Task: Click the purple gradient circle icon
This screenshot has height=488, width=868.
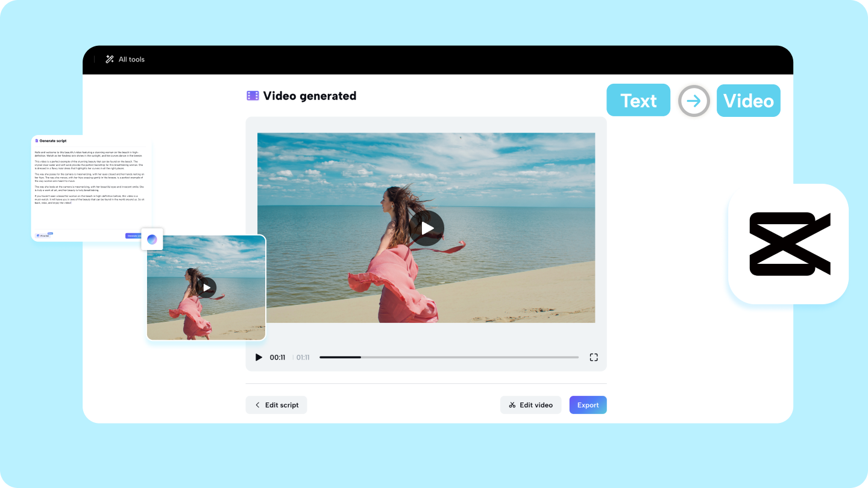Action: point(152,239)
